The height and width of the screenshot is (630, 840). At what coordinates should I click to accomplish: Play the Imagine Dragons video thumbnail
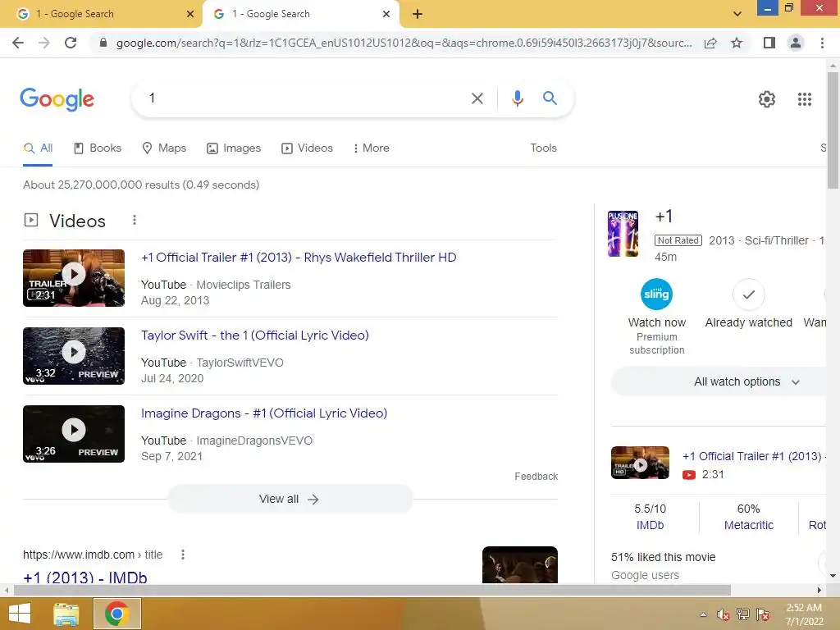coord(74,433)
